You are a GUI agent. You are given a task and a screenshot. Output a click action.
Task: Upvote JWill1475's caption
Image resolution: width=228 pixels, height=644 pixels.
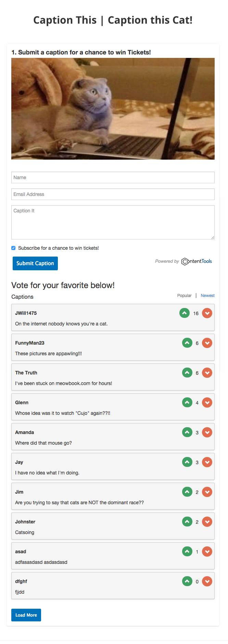(x=185, y=313)
